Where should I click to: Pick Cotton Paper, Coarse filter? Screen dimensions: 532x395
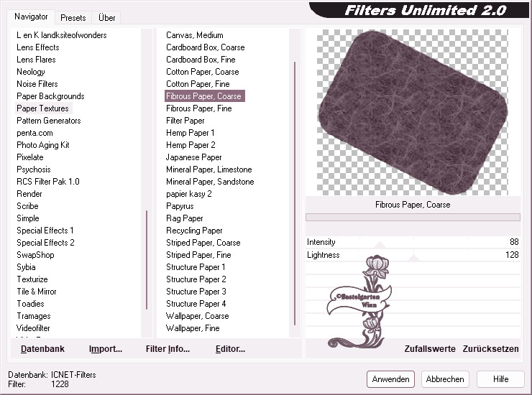203,72
